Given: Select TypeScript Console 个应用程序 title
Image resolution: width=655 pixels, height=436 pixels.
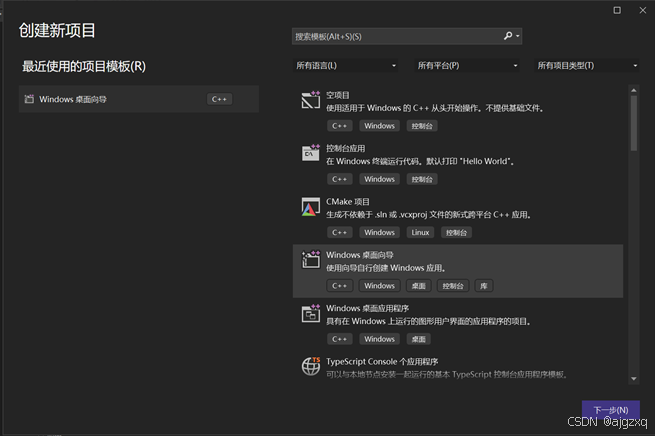Looking at the screenshot, I should coord(382,362).
